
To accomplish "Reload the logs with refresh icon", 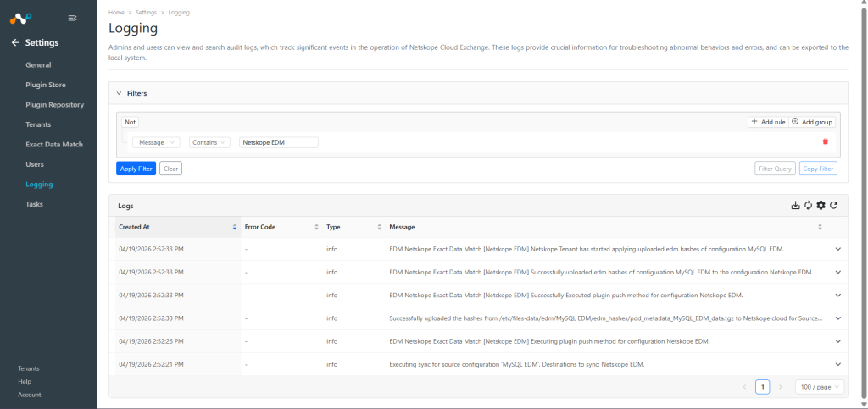I will coord(834,206).
